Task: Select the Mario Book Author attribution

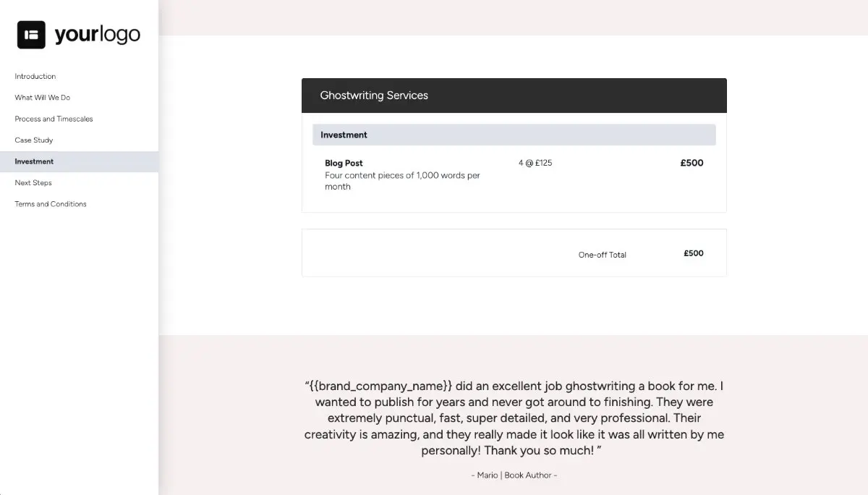Action: pyautogui.click(x=513, y=475)
